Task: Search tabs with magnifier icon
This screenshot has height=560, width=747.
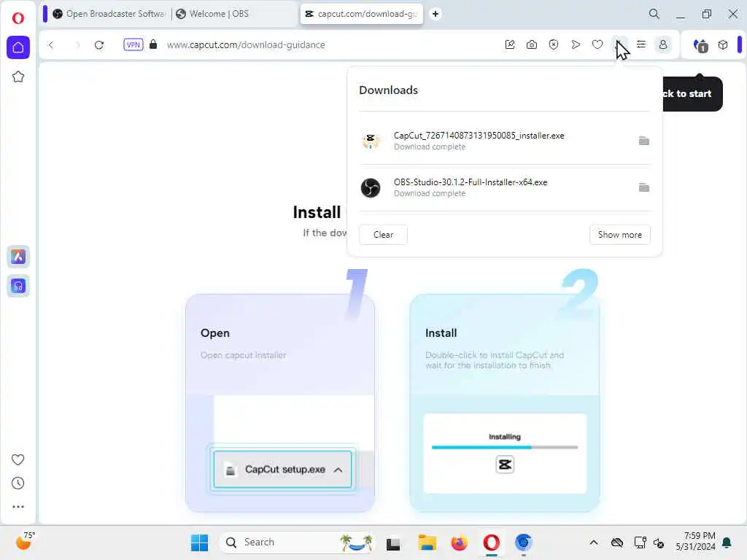Action: (x=654, y=14)
